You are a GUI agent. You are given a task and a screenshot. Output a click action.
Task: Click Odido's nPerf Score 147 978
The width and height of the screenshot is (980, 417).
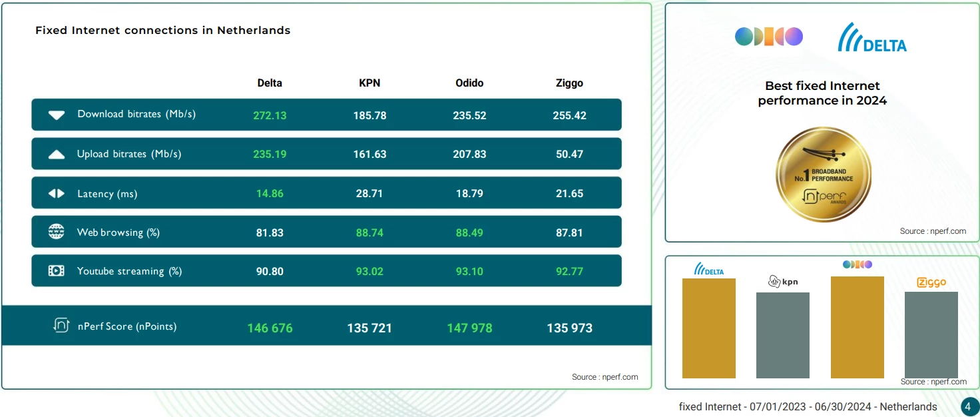[469, 328]
